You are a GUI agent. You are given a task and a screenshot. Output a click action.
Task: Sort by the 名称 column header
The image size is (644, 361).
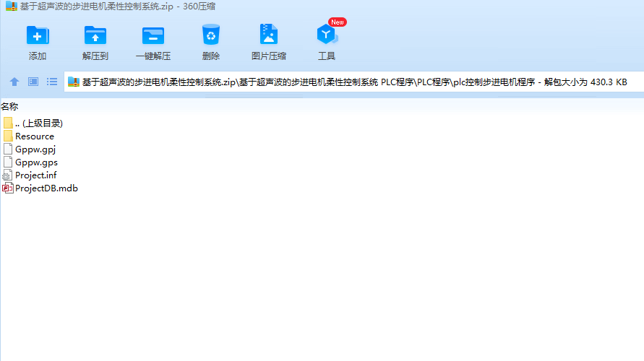point(9,107)
